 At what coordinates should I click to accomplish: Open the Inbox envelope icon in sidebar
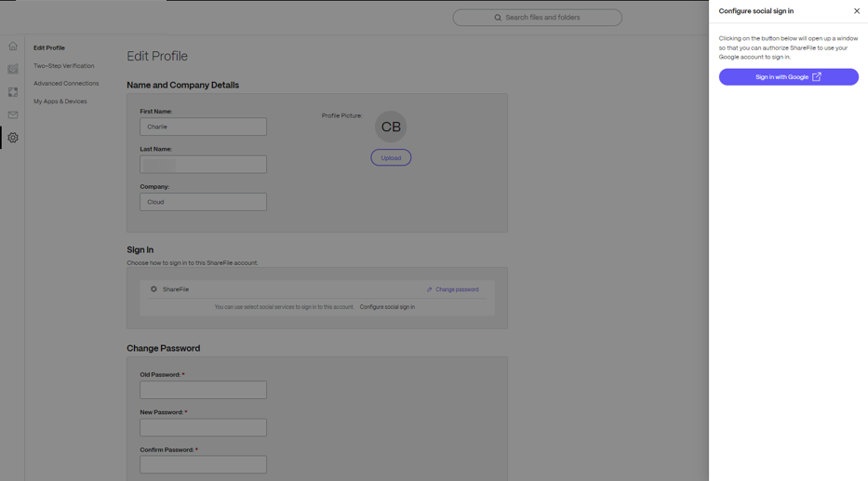[x=13, y=115]
